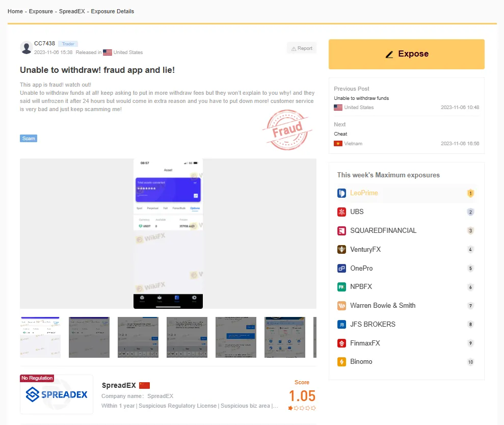The height and width of the screenshot is (425, 504).
Task: Click post title 'Unable to withdraw! fraud app and lie!'
Action: tap(97, 70)
